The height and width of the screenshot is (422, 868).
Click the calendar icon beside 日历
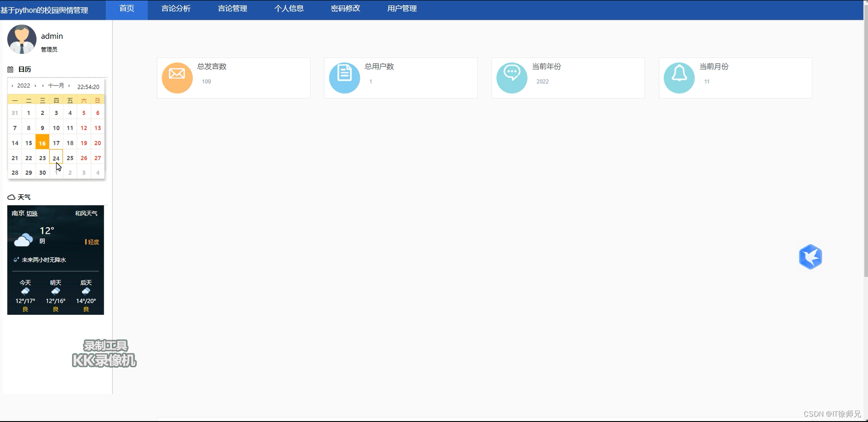click(10, 69)
